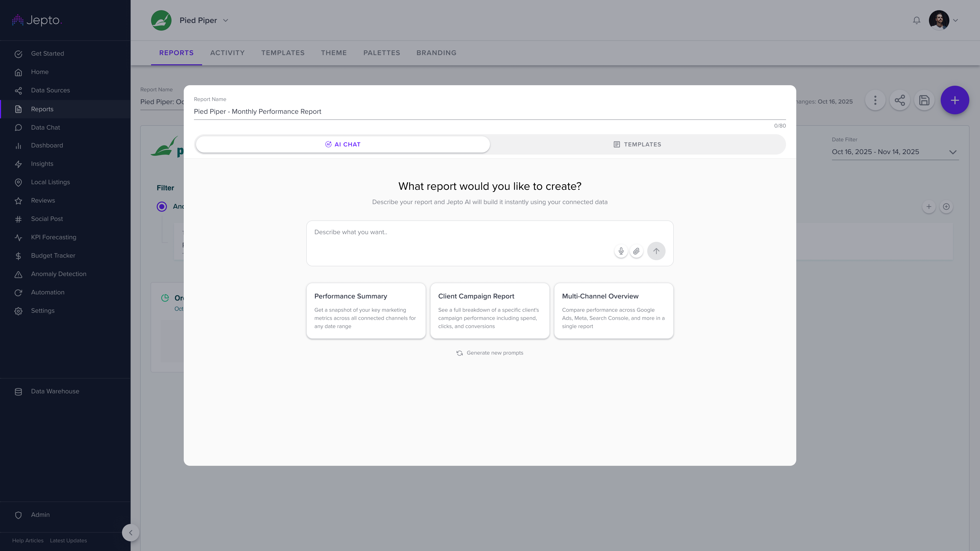Open Budget Tracker in sidebar
Viewport: 980px width, 551px height.
coord(65,256)
